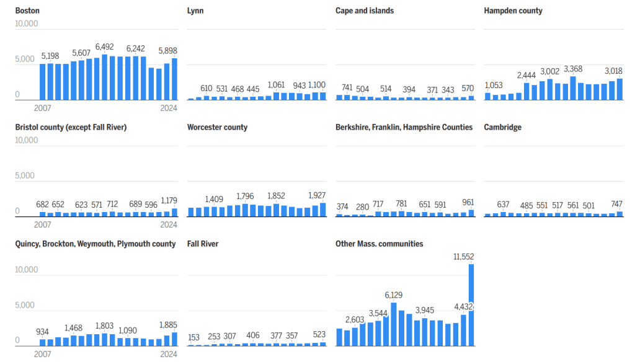Click the Cambridge chart title

(502, 127)
